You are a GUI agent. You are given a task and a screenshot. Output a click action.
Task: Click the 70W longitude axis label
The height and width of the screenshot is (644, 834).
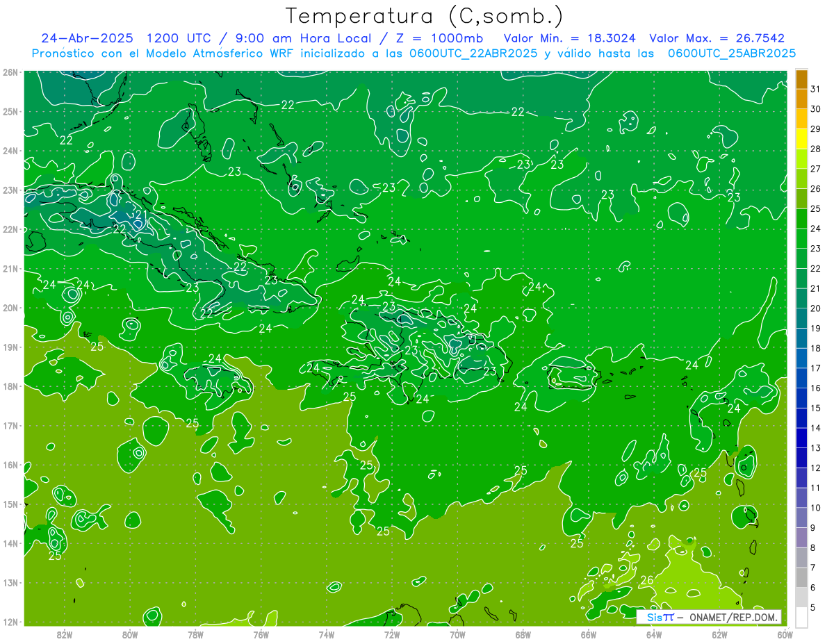click(x=457, y=634)
